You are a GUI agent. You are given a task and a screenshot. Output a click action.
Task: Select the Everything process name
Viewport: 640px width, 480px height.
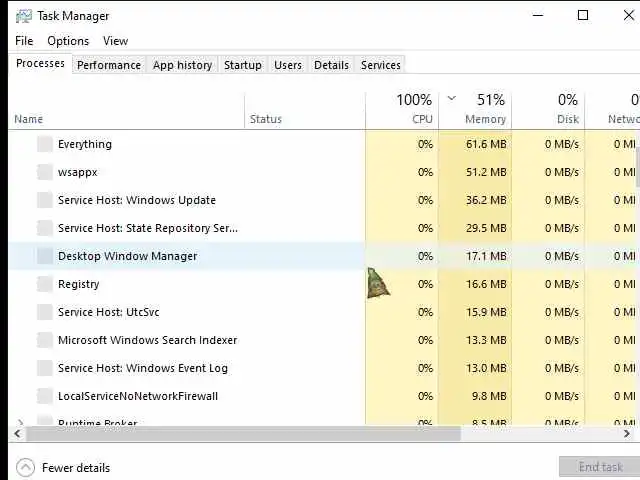(85, 144)
